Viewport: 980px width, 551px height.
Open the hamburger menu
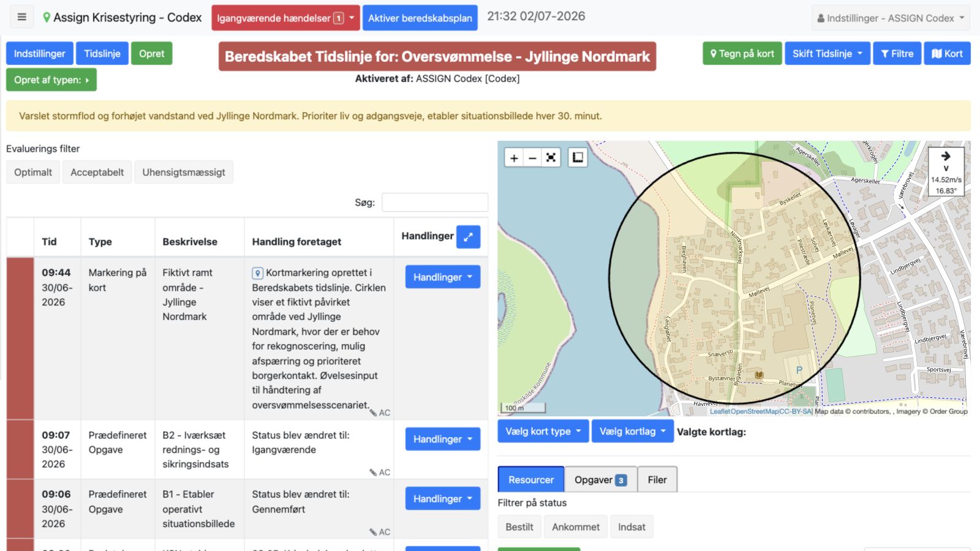pos(22,17)
